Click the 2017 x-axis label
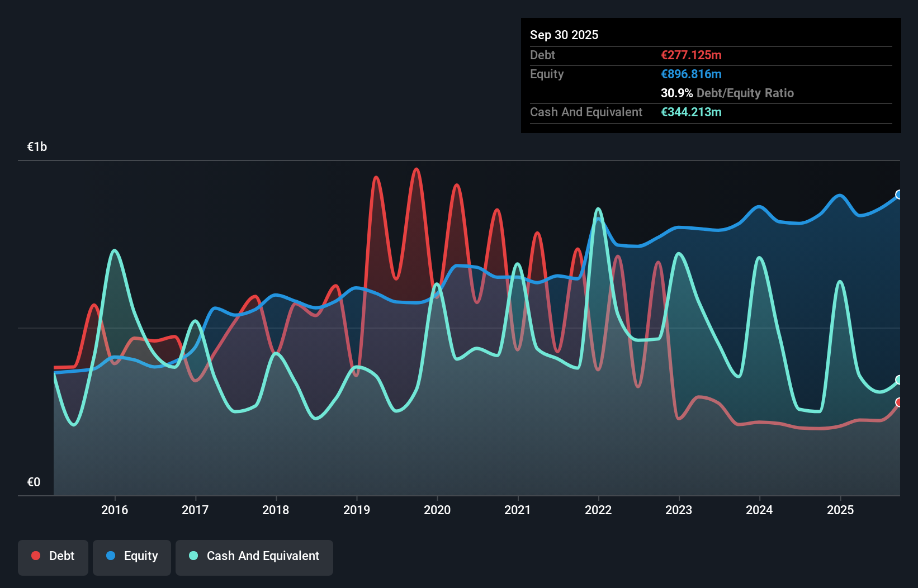 point(195,510)
